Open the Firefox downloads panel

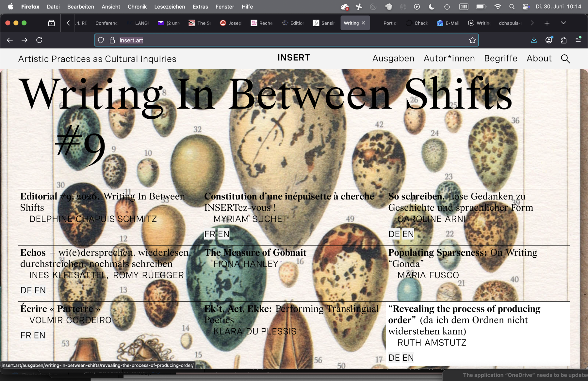[534, 40]
